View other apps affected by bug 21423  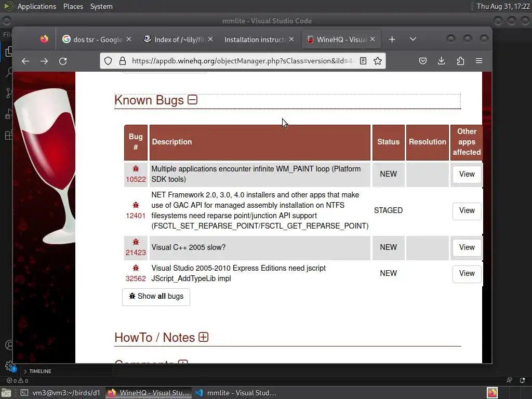click(x=467, y=247)
